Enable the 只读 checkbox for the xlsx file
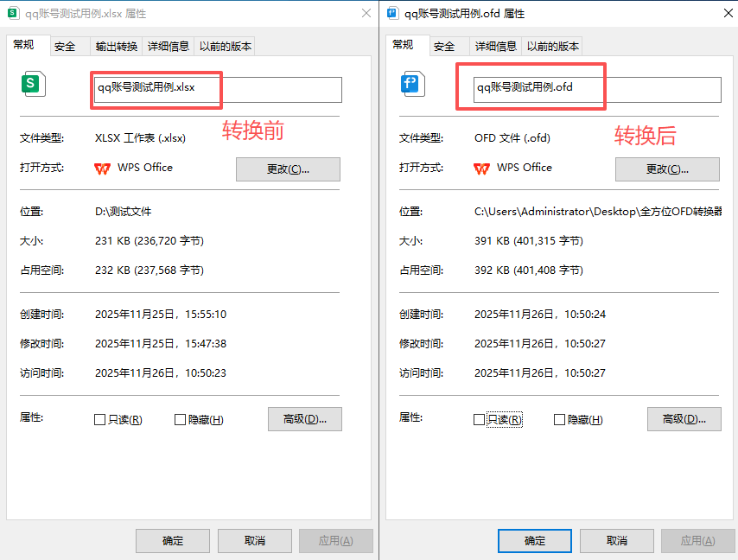 click(99, 418)
